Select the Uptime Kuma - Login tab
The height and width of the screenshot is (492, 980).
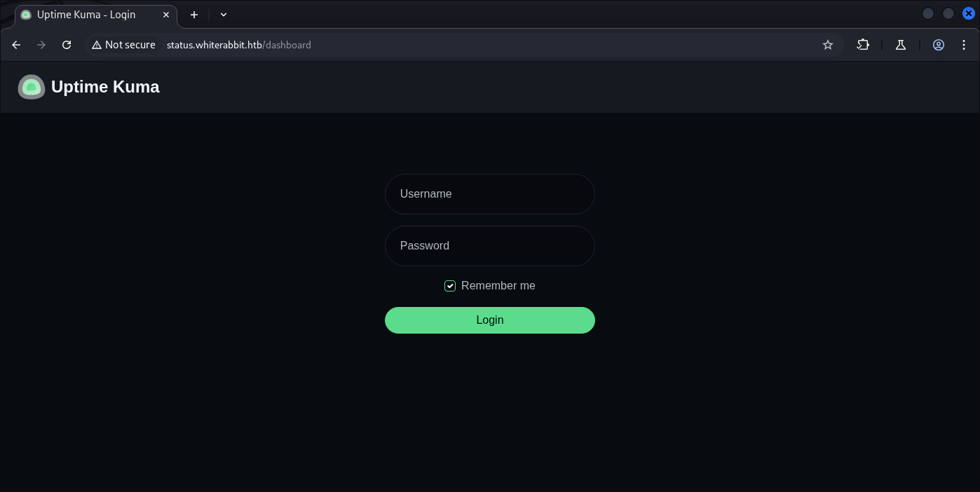(86, 15)
